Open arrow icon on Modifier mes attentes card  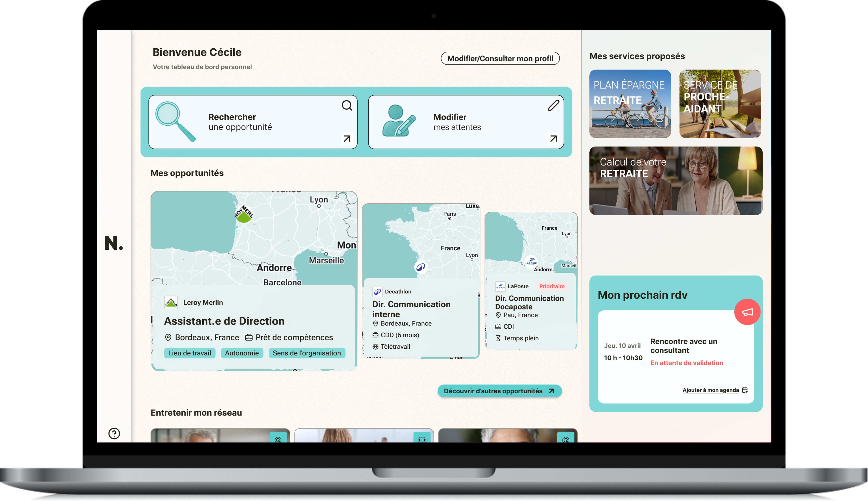tap(553, 138)
